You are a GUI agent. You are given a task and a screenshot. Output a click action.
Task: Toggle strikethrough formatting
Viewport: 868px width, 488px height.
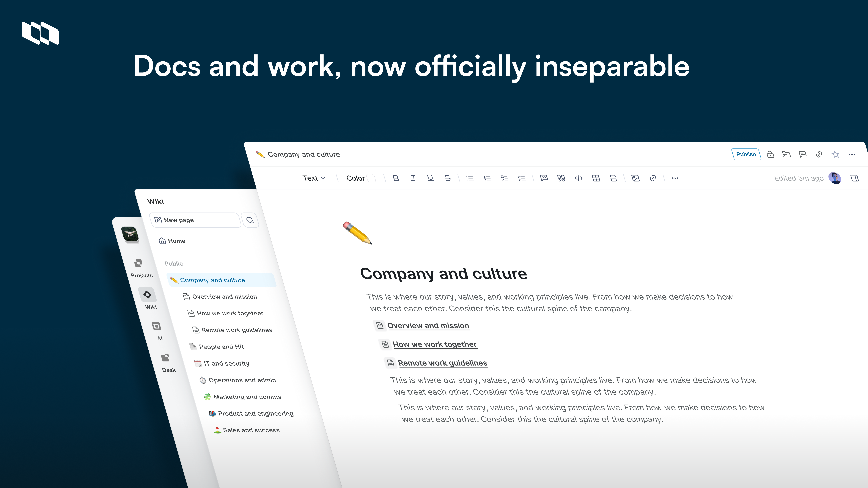(x=447, y=178)
